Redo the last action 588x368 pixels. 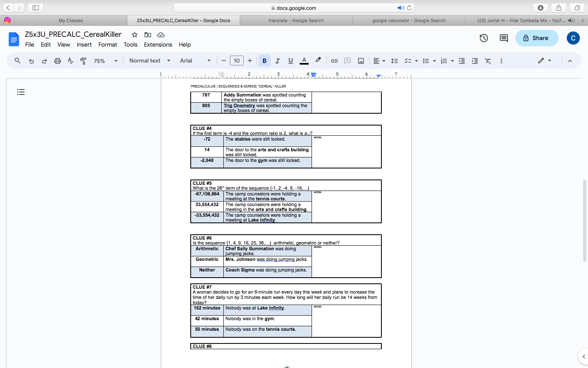tap(44, 61)
